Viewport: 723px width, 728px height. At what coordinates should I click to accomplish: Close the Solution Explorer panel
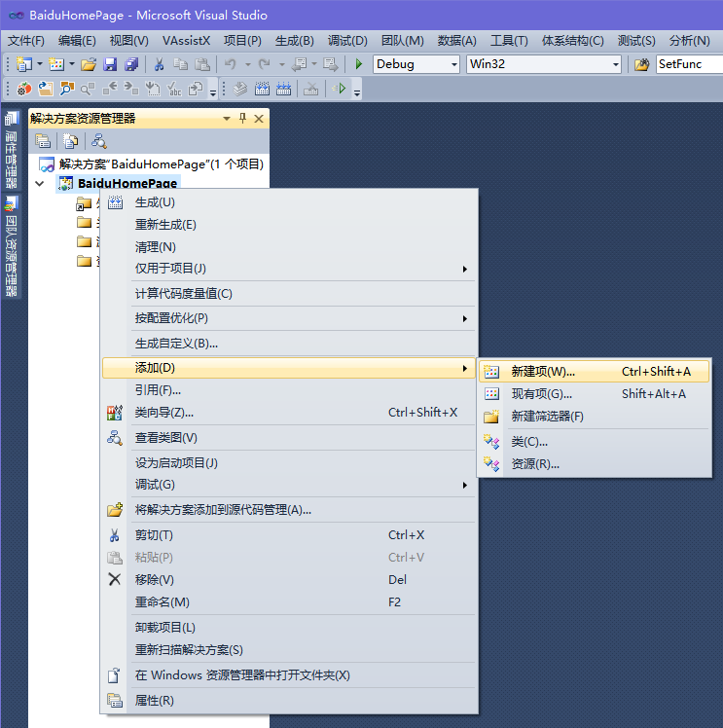pyautogui.click(x=259, y=119)
